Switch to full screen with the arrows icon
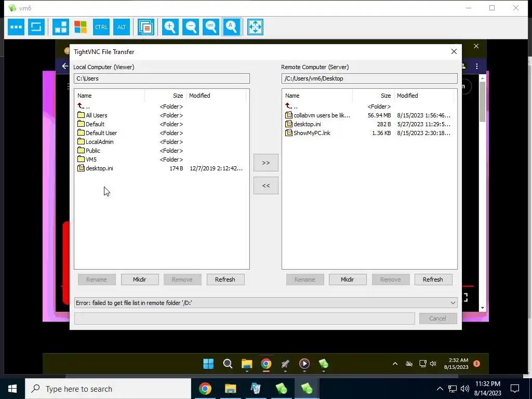The width and height of the screenshot is (532, 399). (255, 27)
